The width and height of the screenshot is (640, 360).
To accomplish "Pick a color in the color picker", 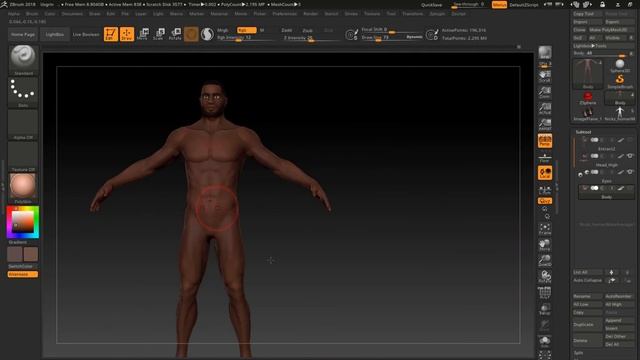I will tap(23, 222).
